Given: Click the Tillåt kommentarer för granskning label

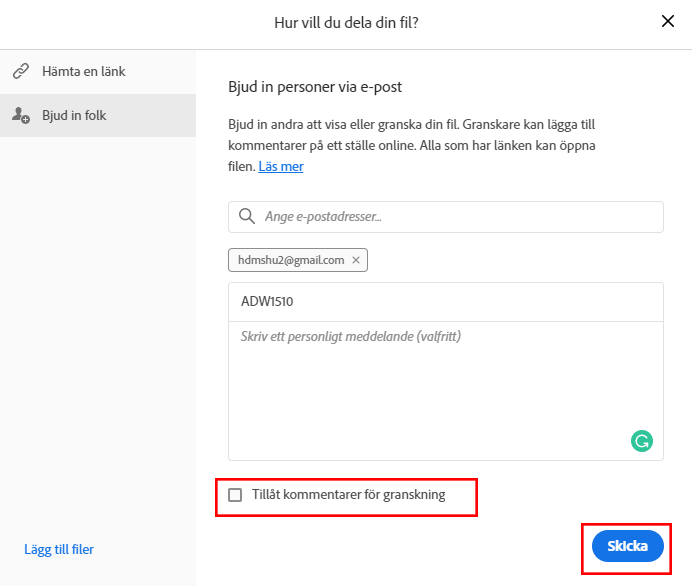Looking at the screenshot, I should pyautogui.click(x=348, y=494).
